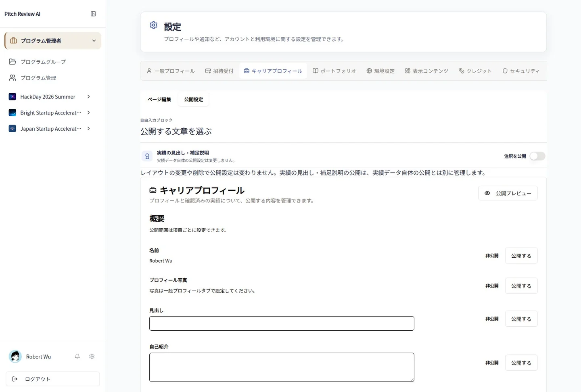Expand the Bright Startup Accelerator chevron

[88, 113]
